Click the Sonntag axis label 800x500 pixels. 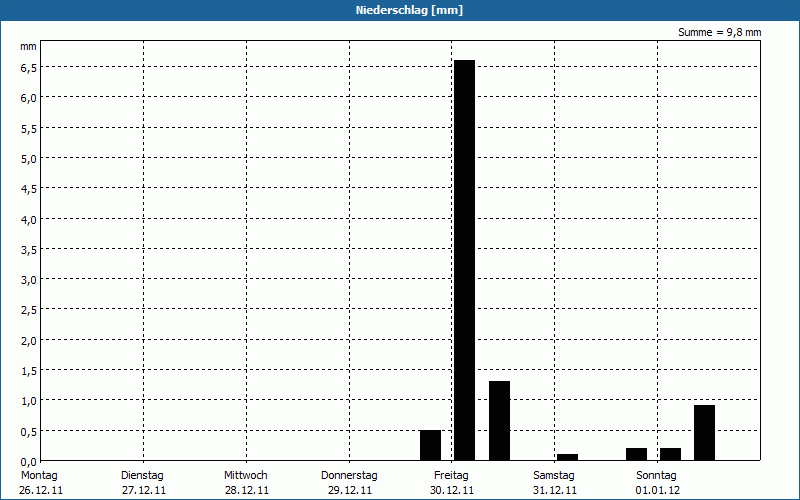tap(656, 475)
